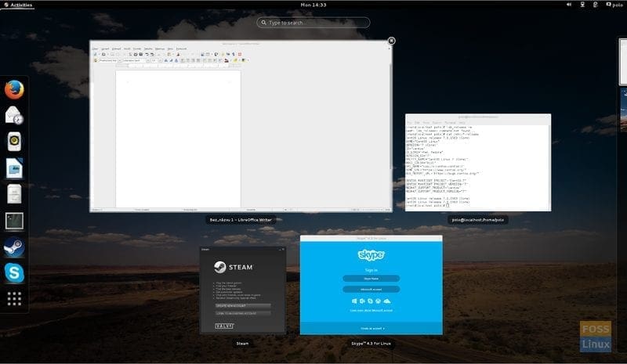The height and width of the screenshot is (364, 627).
Task: Open Files cabinet icon in dash
Action: pos(14,194)
